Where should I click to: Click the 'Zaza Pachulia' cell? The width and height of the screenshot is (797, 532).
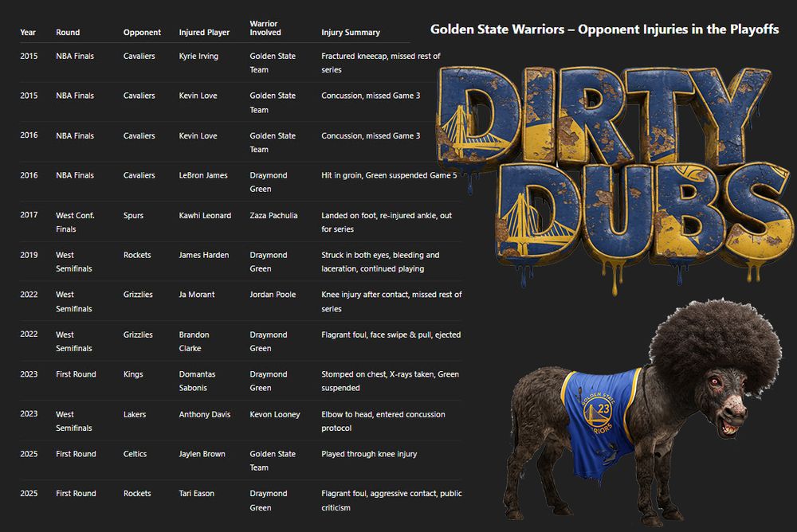273,216
